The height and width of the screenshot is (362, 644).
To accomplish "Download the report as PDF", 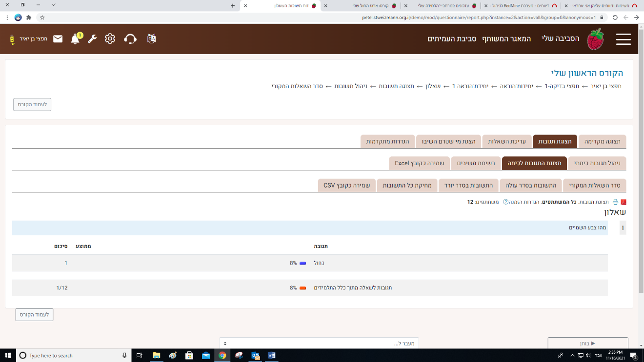I will coord(623,202).
